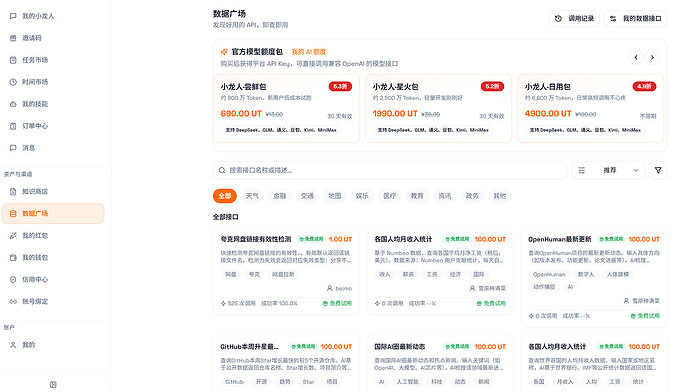The width and height of the screenshot is (690, 392).
Task: Click the 月收入 tag on bottom card
Action: click(x=565, y=381)
